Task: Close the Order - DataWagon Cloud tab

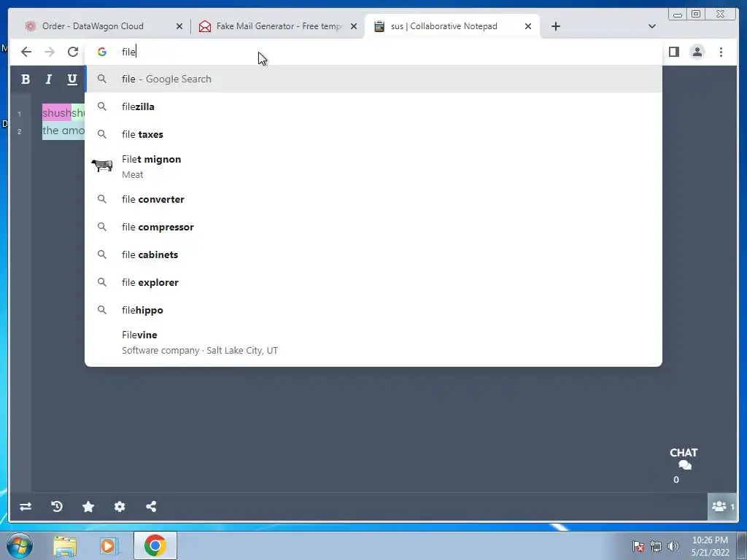Action: click(179, 26)
